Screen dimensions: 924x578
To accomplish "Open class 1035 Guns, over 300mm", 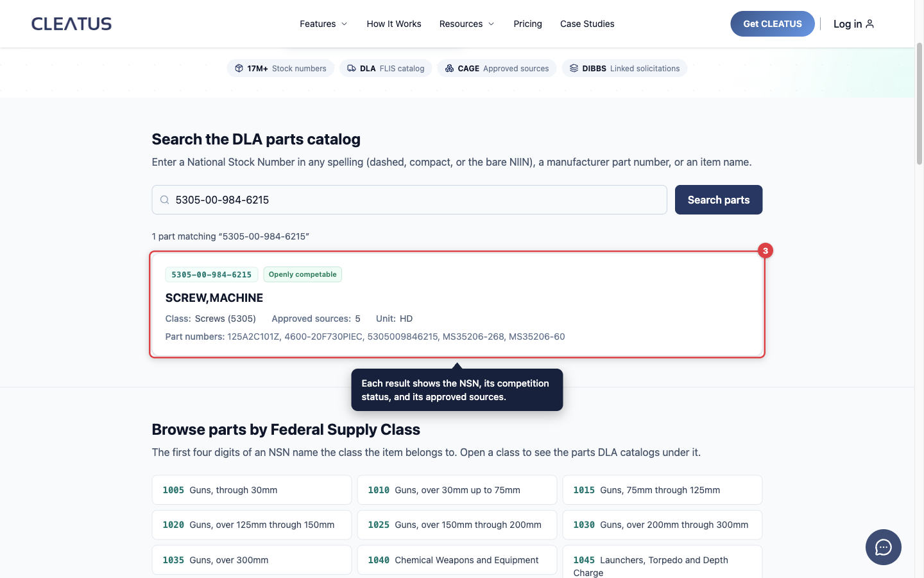I will coord(252,560).
